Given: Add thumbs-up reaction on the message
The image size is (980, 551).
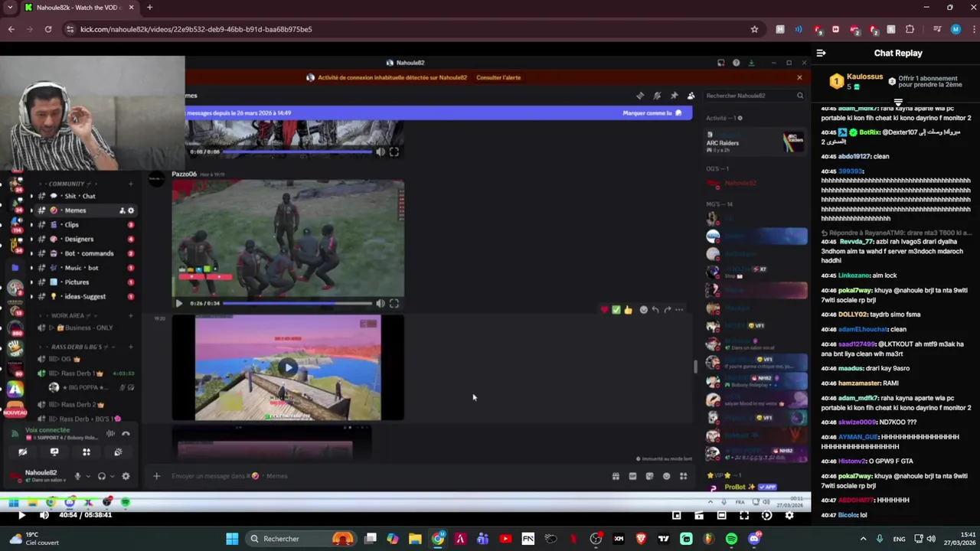Looking at the screenshot, I should (629, 310).
